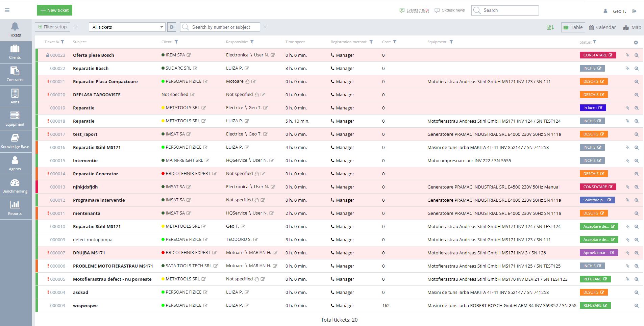The height and width of the screenshot is (326, 644).
Task: Switch to Table view
Action: [573, 27]
